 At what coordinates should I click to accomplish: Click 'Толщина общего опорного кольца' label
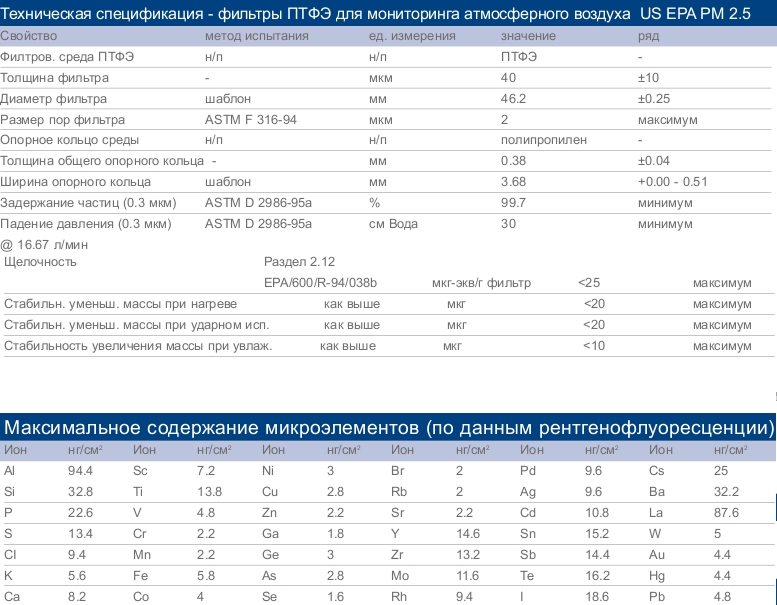(102, 161)
